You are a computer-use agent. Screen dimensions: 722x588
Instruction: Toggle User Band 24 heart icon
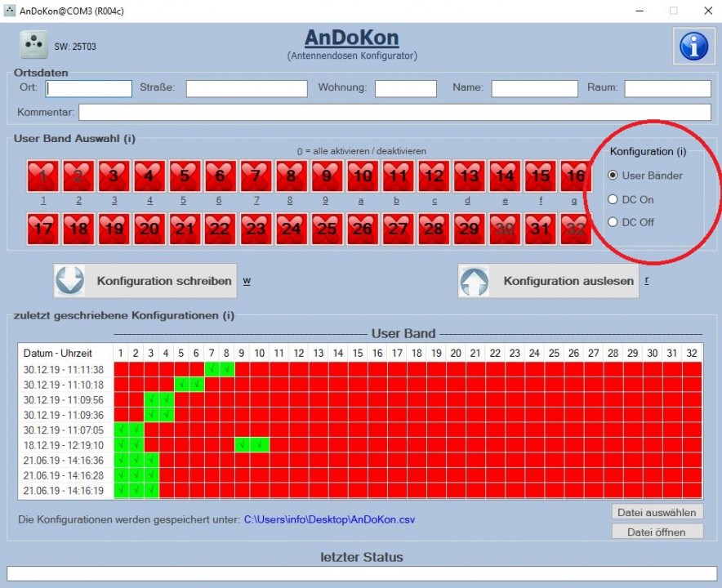(x=292, y=229)
